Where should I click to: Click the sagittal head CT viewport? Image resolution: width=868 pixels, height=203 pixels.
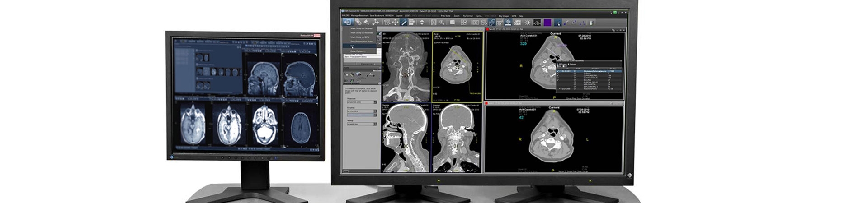click(405, 138)
